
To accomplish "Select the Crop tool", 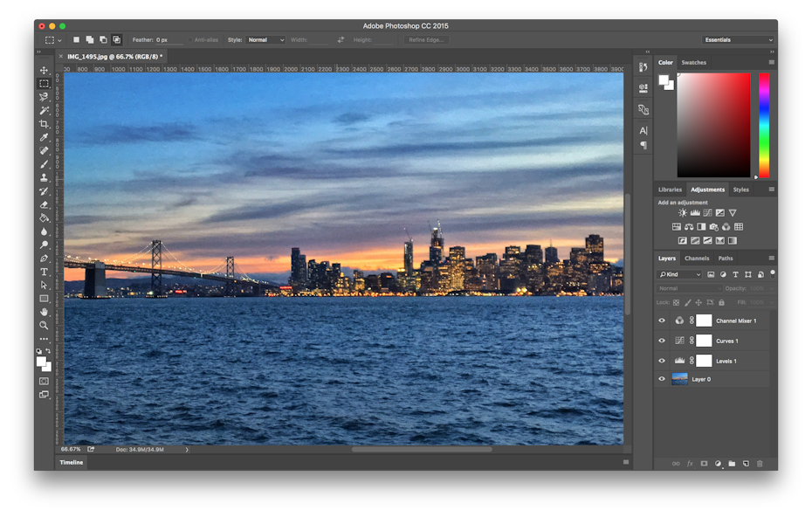I will coord(44,124).
